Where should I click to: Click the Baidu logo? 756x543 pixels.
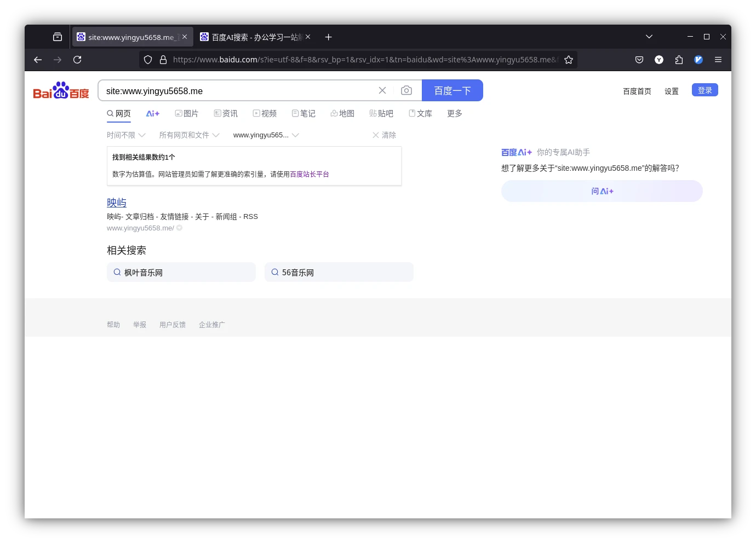click(61, 91)
